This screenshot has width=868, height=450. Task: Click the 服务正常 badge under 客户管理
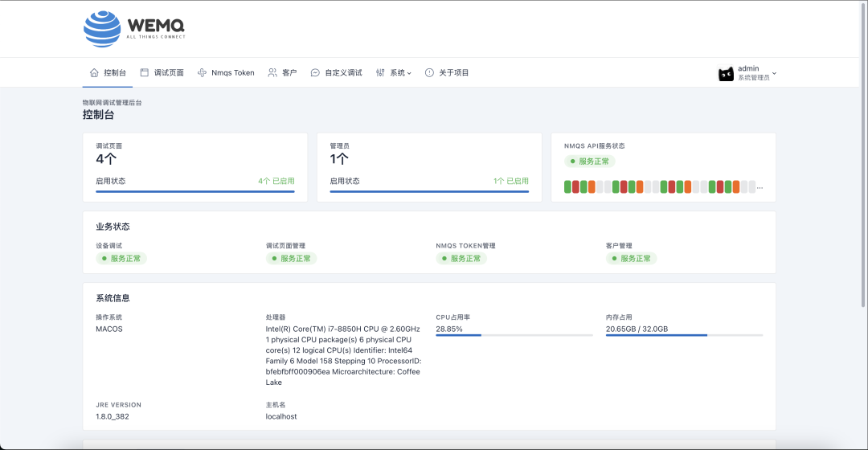(x=631, y=259)
